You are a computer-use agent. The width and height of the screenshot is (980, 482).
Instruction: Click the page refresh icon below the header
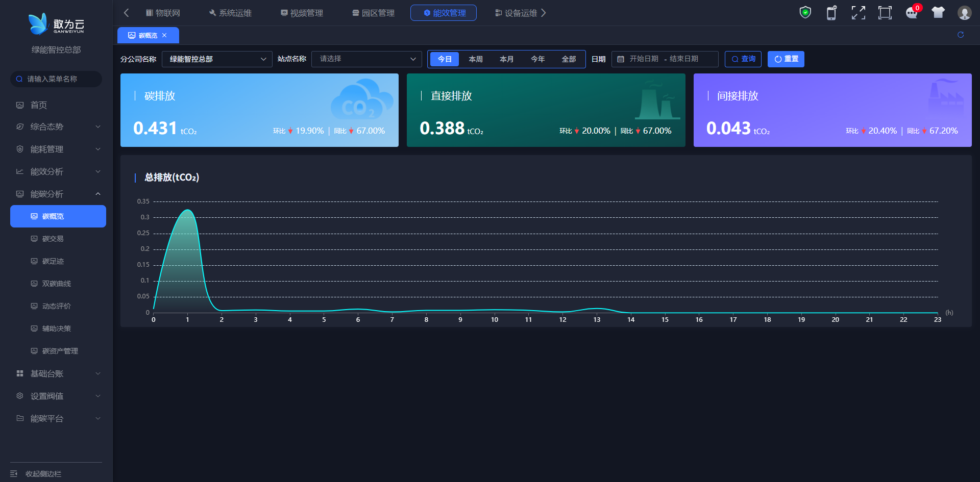(x=961, y=35)
